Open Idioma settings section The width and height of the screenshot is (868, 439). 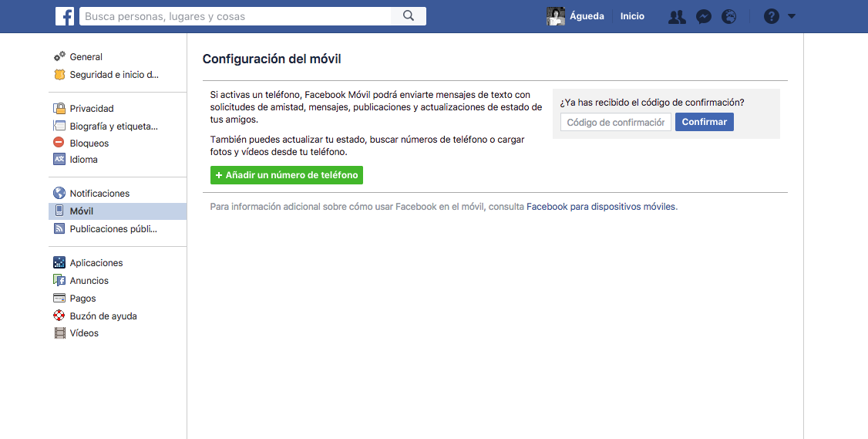83,159
